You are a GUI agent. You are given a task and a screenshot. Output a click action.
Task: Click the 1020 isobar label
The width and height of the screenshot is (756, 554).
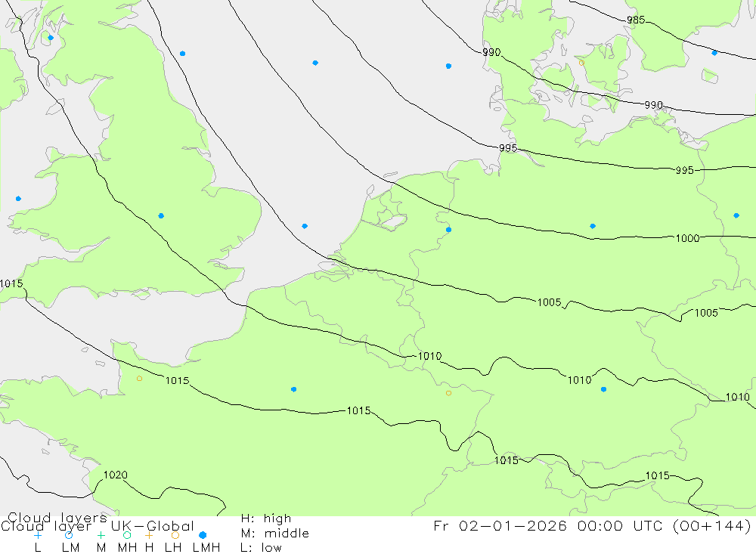point(116,475)
